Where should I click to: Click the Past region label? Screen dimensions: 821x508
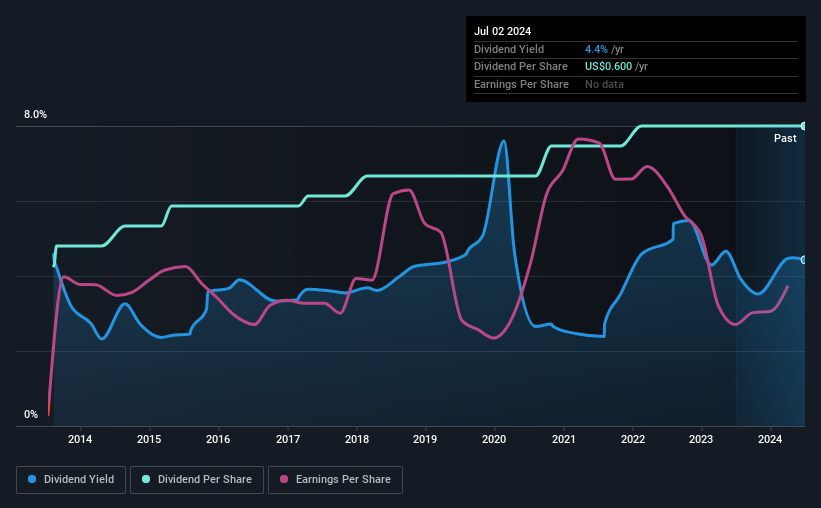(785, 138)
